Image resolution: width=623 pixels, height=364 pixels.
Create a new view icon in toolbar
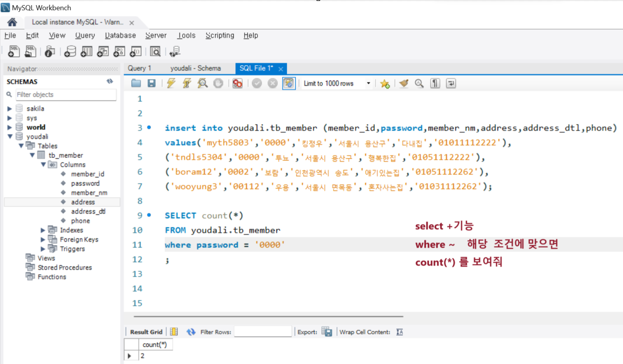pyautogui.click(x=103, y=51)
